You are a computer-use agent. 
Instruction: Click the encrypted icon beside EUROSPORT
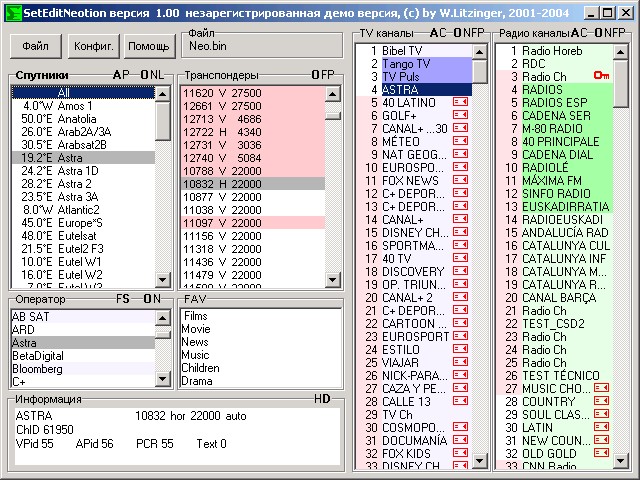(x=461, y=336)
